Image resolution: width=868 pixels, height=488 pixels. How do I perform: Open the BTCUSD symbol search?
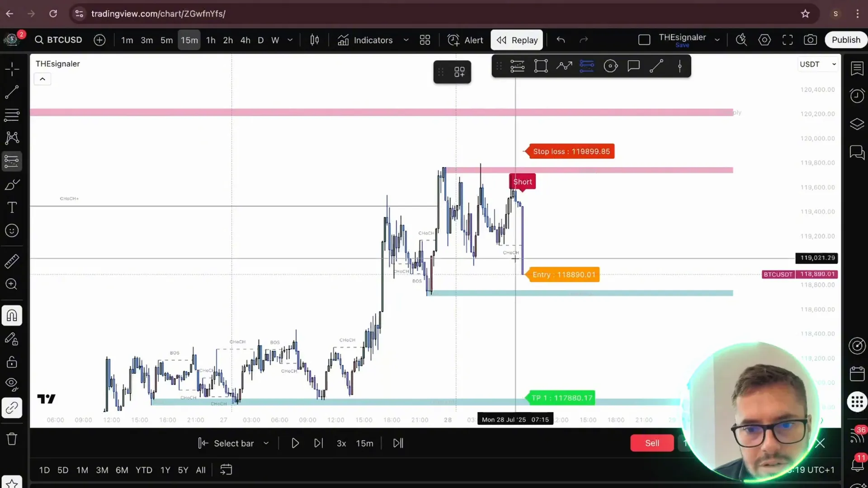(59, 40)
